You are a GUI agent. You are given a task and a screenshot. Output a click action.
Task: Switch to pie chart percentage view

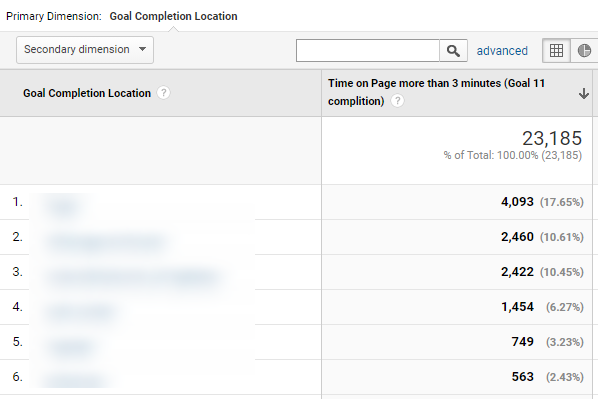coord(584,50)
